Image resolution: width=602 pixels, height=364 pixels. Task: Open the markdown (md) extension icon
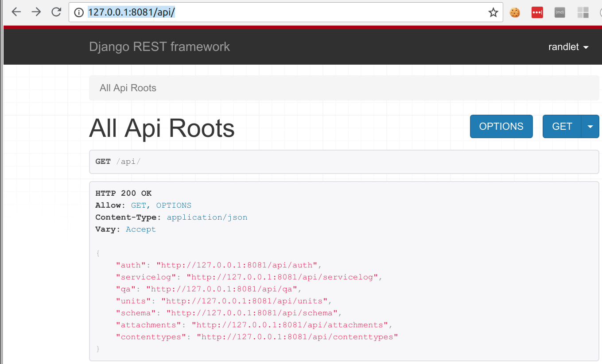tap(560, 13)
